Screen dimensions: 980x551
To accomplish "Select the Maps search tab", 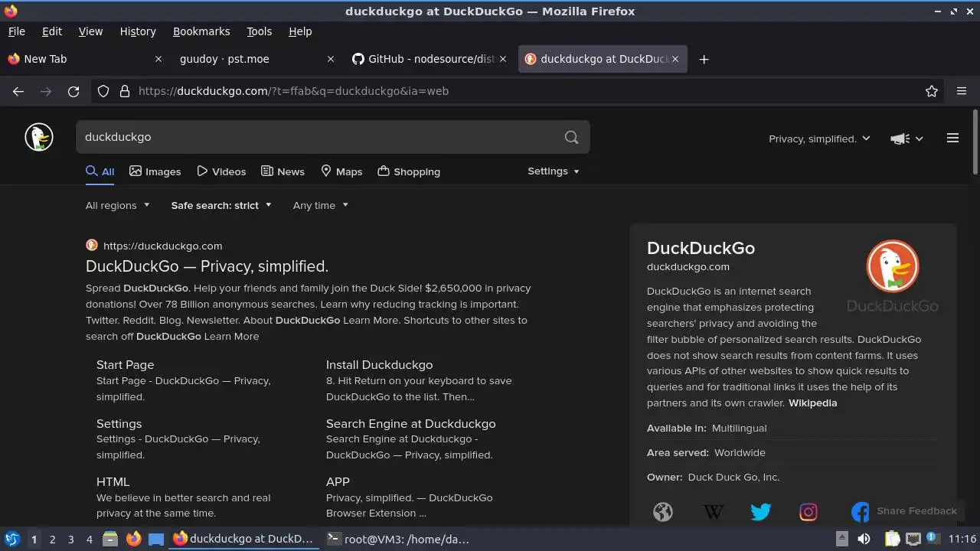I will (341, 171).
